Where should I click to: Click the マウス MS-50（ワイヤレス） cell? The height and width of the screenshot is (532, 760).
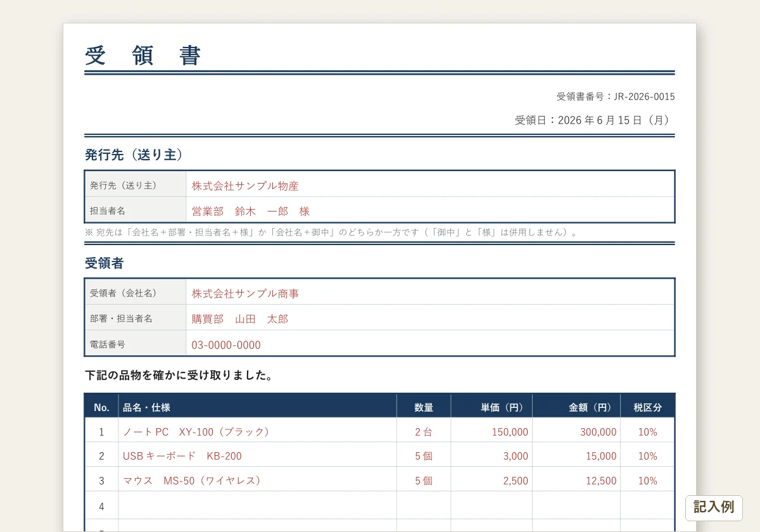[258, 479]
